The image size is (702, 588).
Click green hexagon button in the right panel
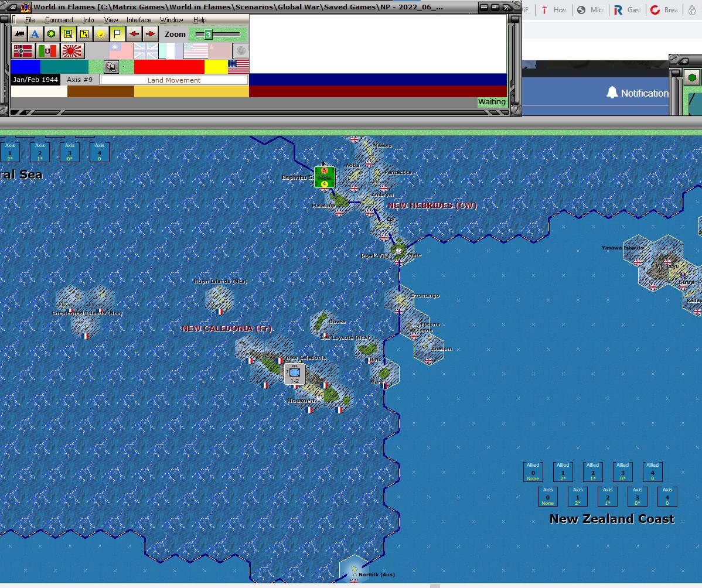(692, 78)
